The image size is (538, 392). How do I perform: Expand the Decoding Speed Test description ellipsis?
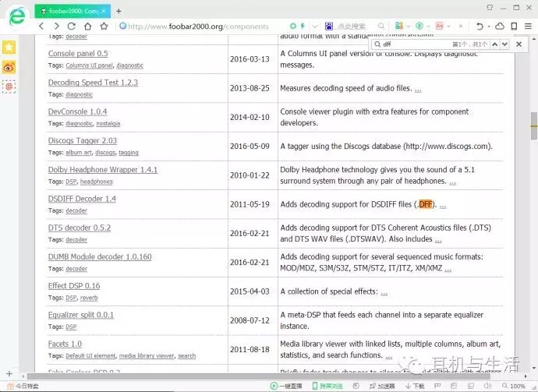point(418,90)
